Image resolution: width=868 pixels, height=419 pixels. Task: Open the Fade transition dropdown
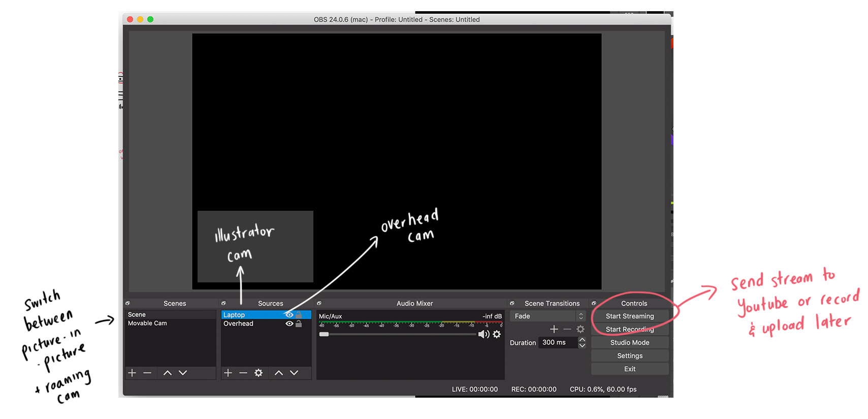coord(548,316)
